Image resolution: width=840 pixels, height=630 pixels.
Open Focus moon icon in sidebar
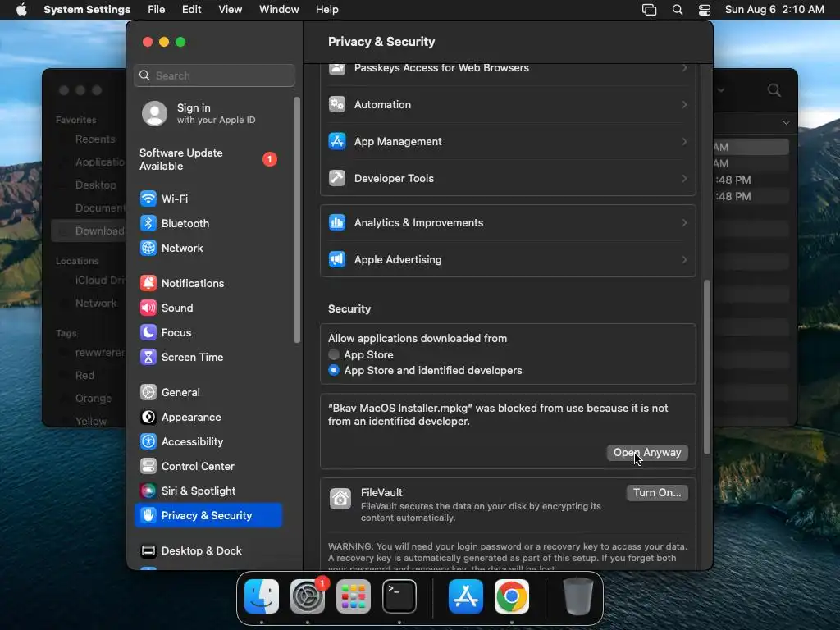148,333
